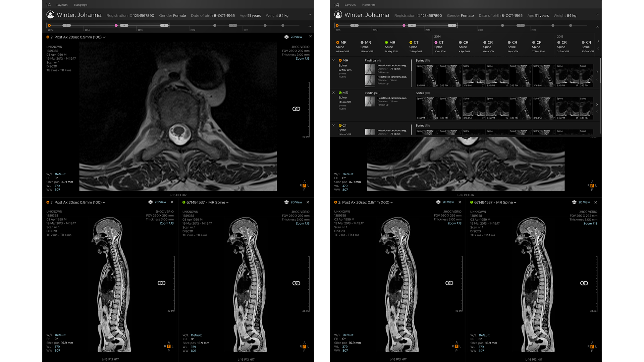Viewport: 644px width, 362px height.
Task: Show next studies with arrow beside the 2013 group
Action: (598, 41)
